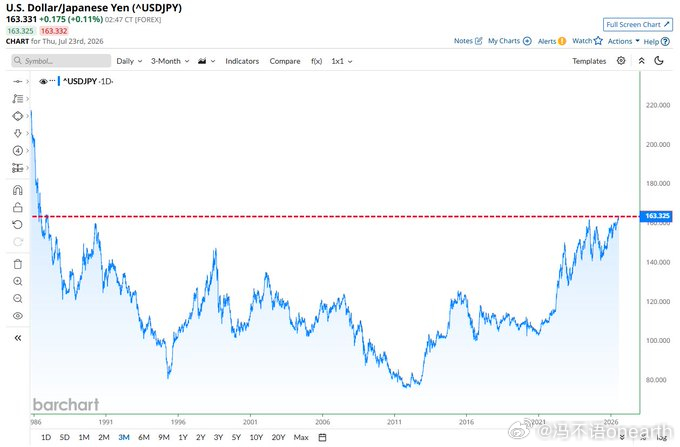
Task: Open the numbered-circle wave counts tool
Action: click(17, 150)
